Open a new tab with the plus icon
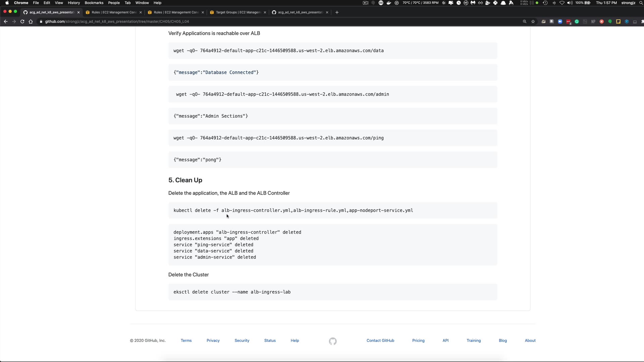This screenshot has width=644, height=362. 337,12
